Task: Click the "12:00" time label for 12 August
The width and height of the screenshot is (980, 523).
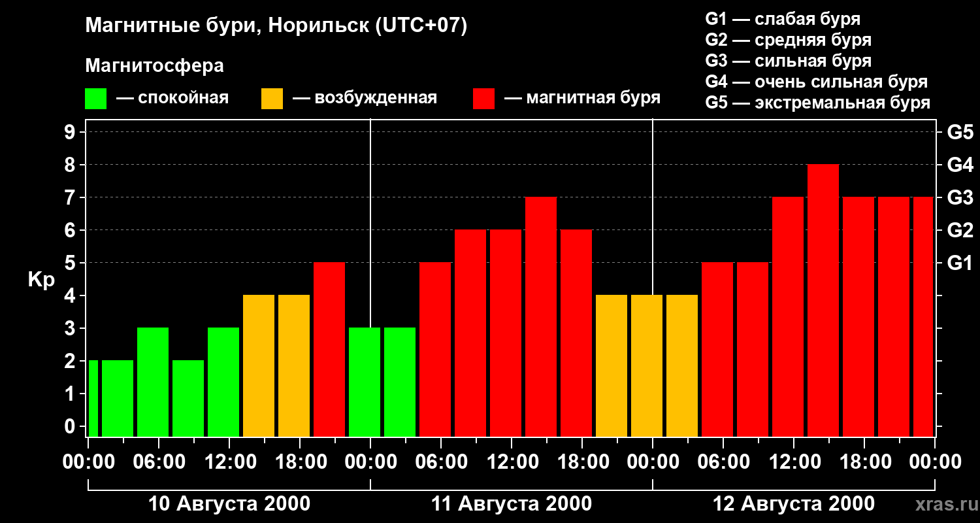Action: tap(794, 462)
